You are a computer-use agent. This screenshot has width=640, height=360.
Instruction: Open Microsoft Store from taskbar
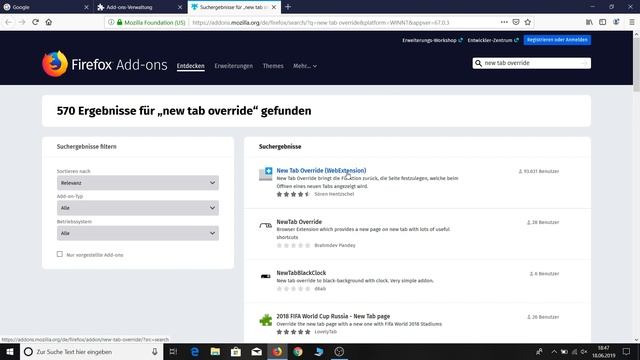tap(236, 351)
